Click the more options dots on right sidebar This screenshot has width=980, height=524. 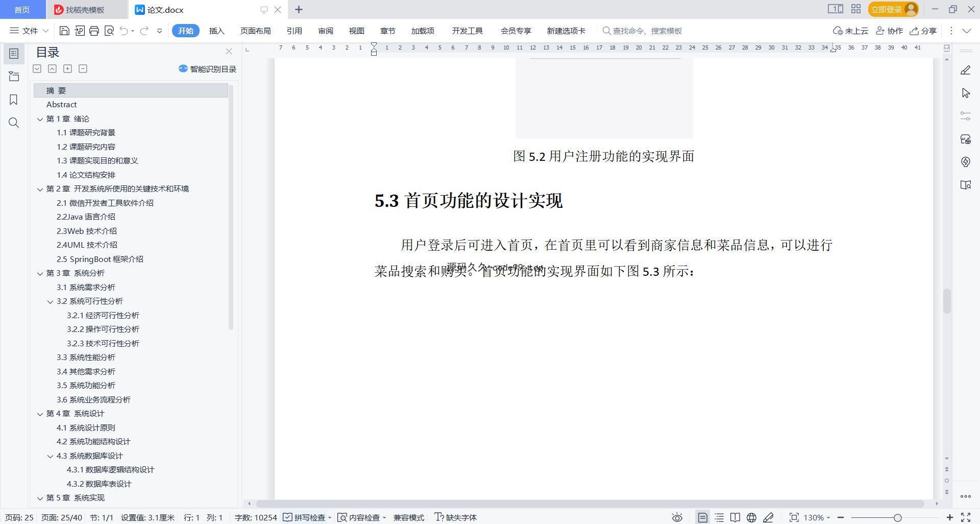click(965, 496)
